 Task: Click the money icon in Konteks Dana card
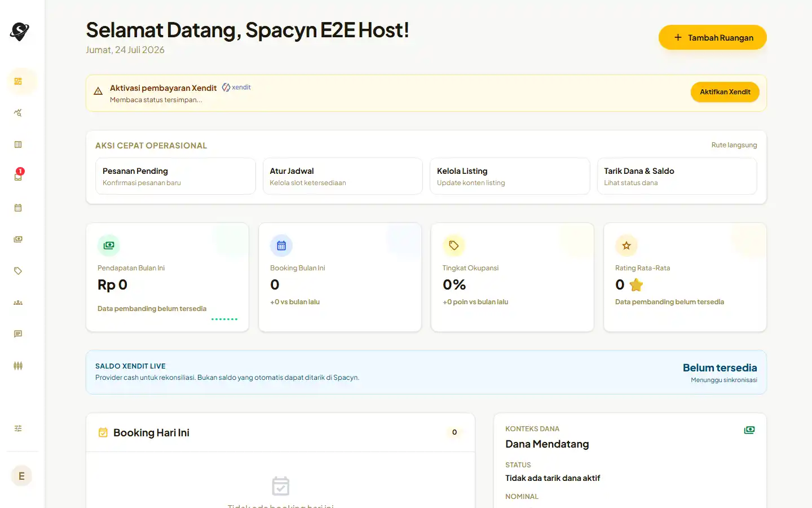(749, 430)
